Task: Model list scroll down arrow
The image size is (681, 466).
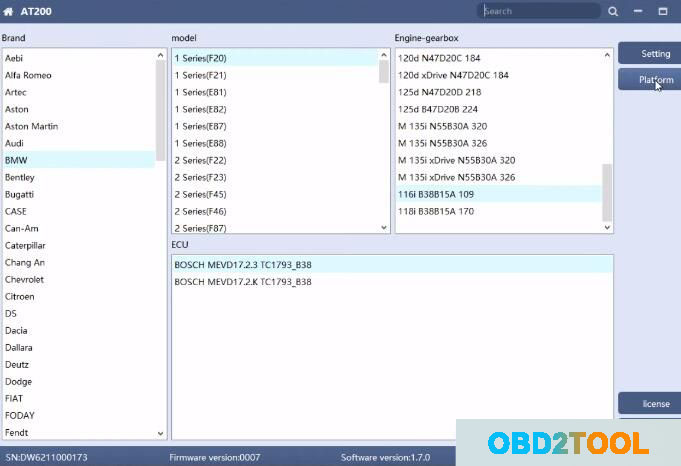Action: (383, 227)
